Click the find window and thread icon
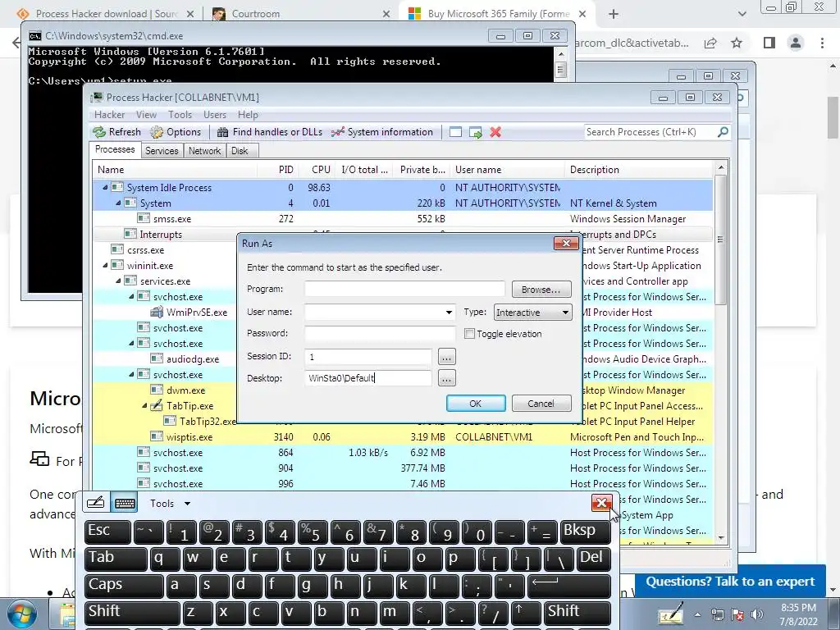This screenshot has height=630, width=840. (475, 132)
